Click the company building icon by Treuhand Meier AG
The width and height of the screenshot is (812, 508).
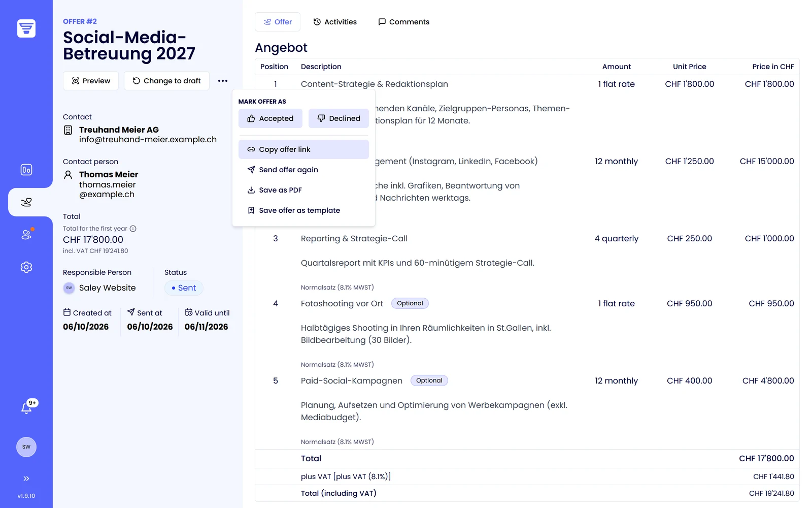pos(68,130)
